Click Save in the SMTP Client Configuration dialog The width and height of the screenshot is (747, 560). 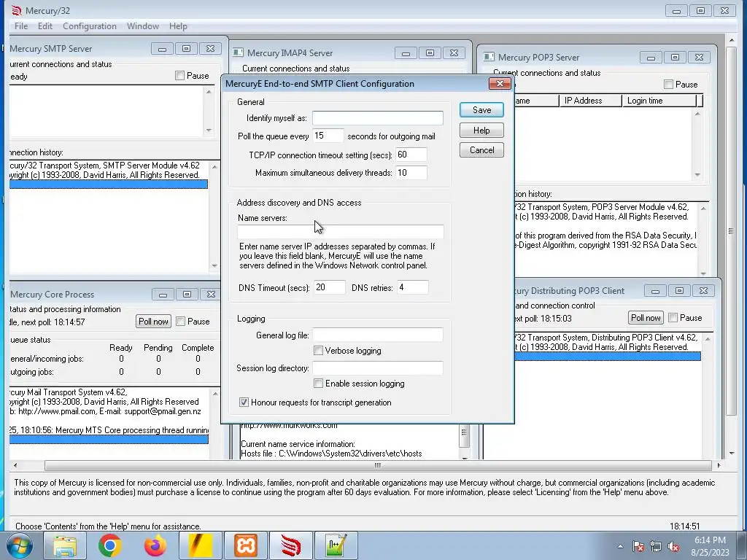pos(481,110)
